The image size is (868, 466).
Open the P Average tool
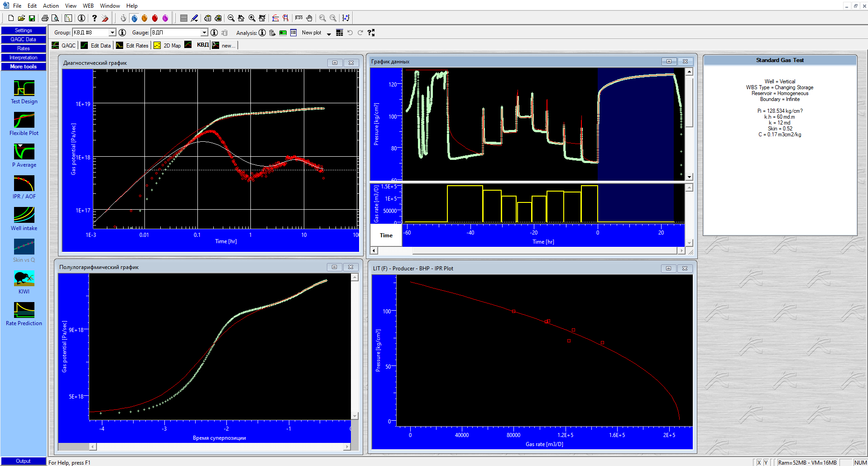click(x=24, y=155)
